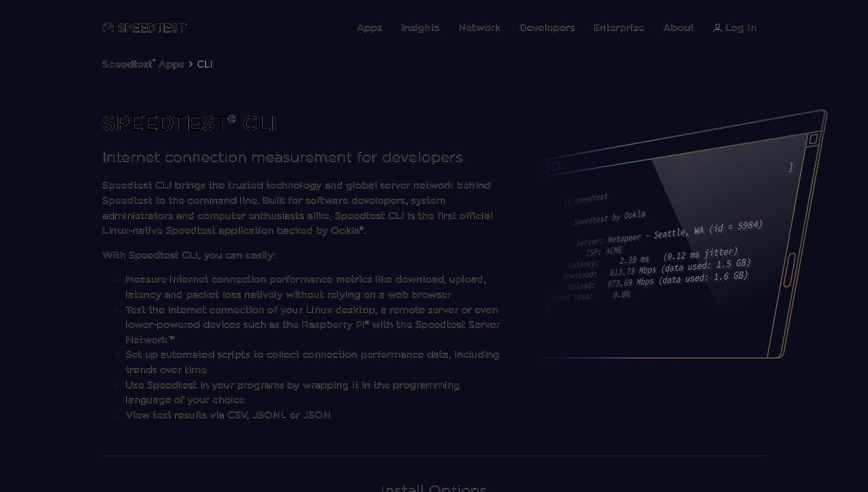Click 'With Speedtest CLI, you can easily:' text
Image resolution: width=868 pixels, height=492 pixels.
coord(189,255)
